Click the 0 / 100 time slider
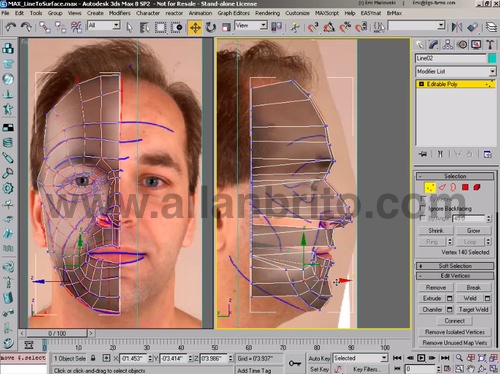The width and height of the screenshot is (500, 374). (x=57, y=333)
